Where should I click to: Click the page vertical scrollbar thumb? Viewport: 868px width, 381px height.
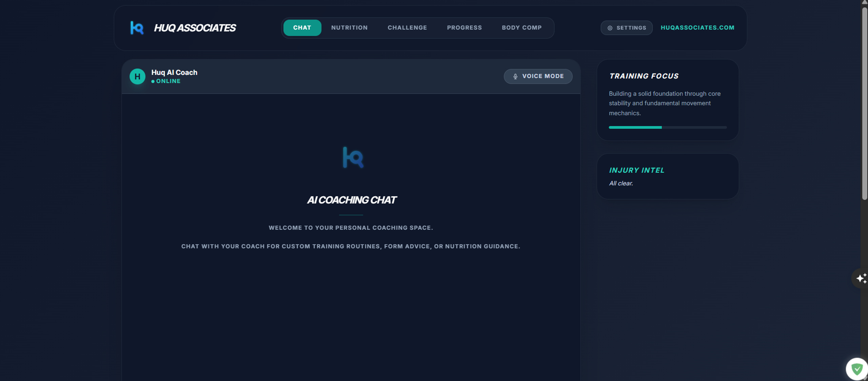click(x=864, y=103)
